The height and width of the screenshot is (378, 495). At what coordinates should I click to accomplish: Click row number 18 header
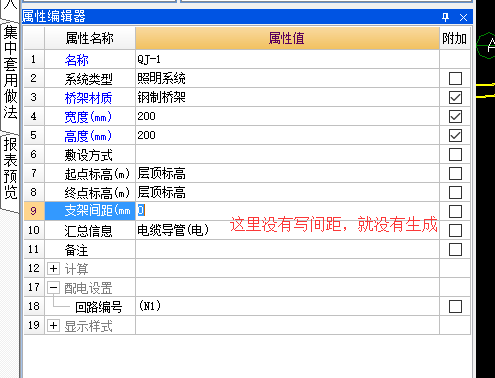34,307
